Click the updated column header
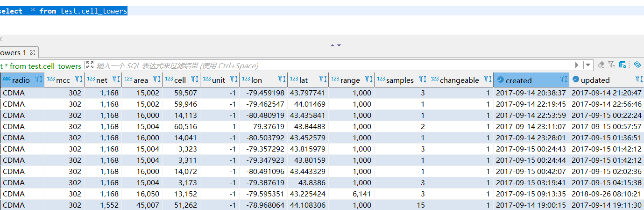This screenshot has height=210, width=644. pos(595,80)
